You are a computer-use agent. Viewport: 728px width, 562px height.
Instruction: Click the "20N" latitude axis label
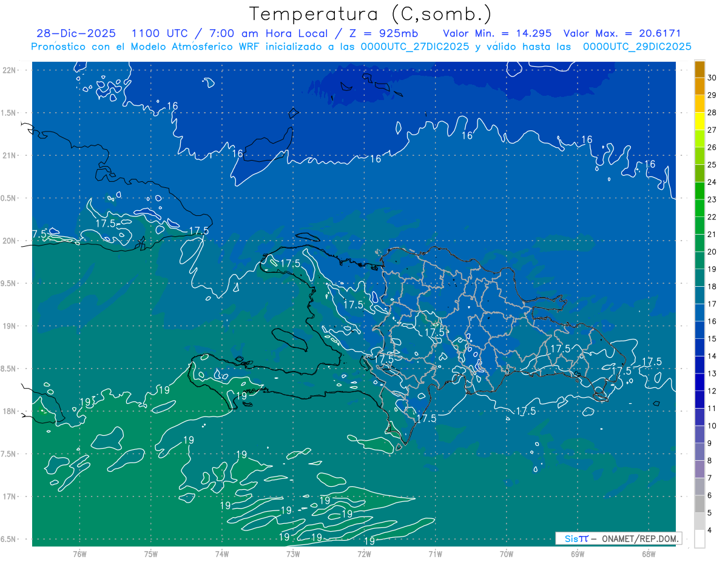[10, 241]
